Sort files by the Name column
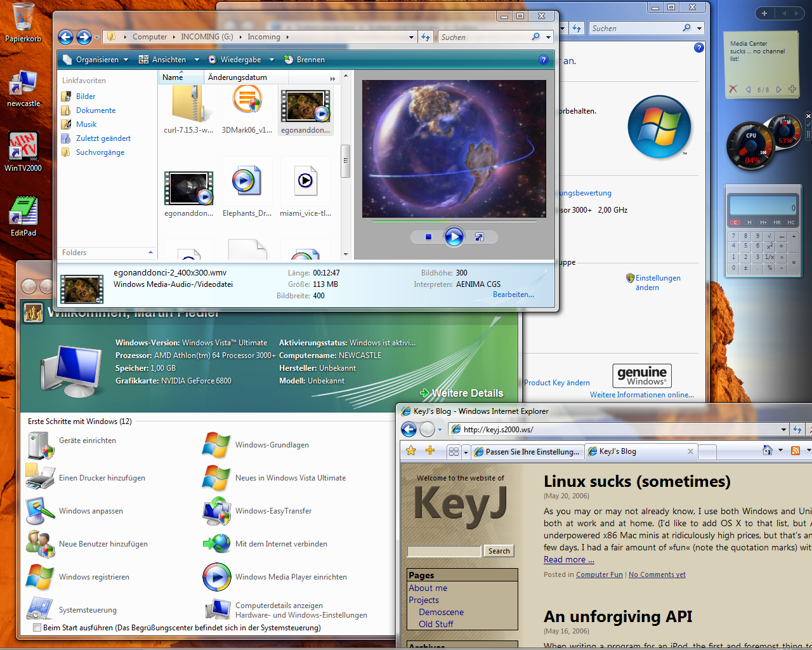The image size is (812, 650). tap(181, 77)
